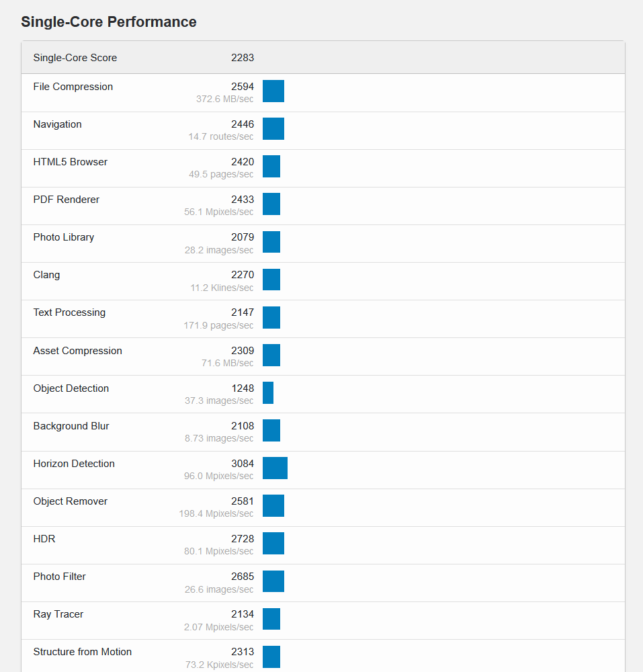Click the Single-Core Score value 2283
The image size is (643, 672).
coord(242,58)
